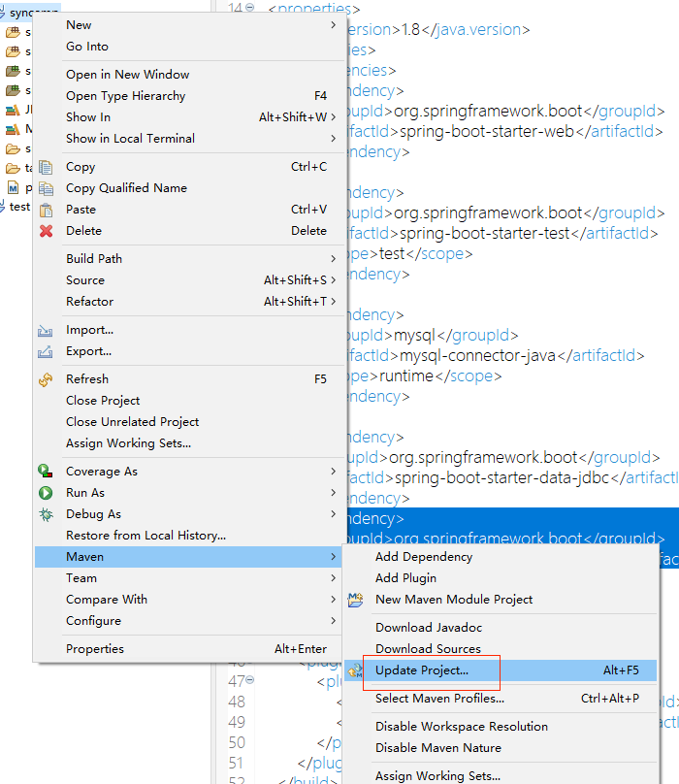The width and height of the screenshot is (679, 784).
Task: Click spring-boot-starter-web artifactId text
Action: pyautogui.click(x=487, y=132)
